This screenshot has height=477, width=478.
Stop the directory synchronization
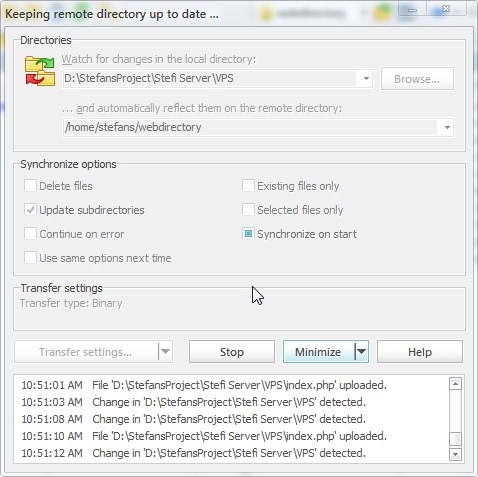click(x=232, y=351)
